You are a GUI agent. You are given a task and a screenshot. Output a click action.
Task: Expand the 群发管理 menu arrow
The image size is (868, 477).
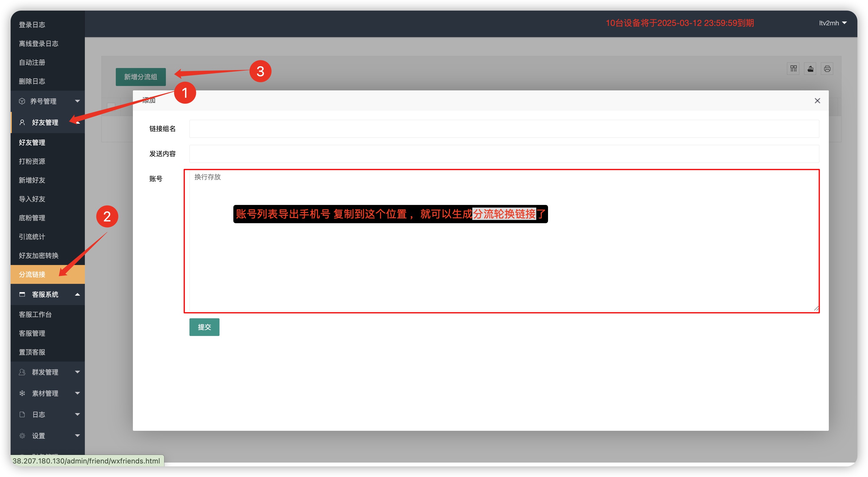[77, 372]
